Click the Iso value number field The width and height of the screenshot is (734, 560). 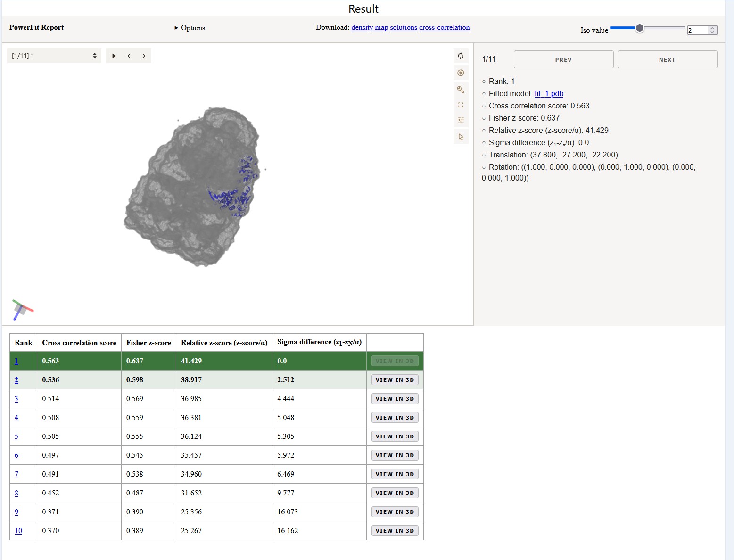tap(697, 30)
